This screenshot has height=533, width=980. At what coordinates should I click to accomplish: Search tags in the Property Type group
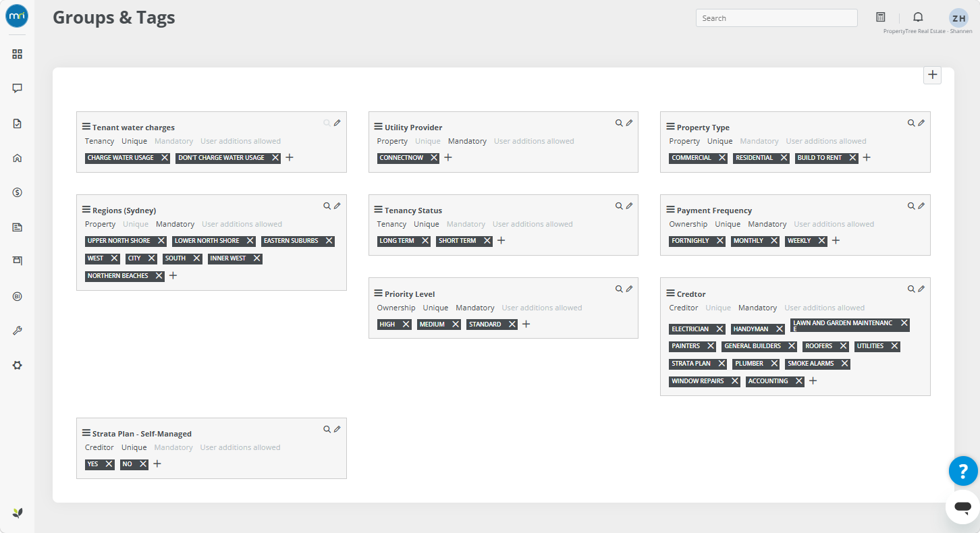pyautogui.click(x=911, y=123)
